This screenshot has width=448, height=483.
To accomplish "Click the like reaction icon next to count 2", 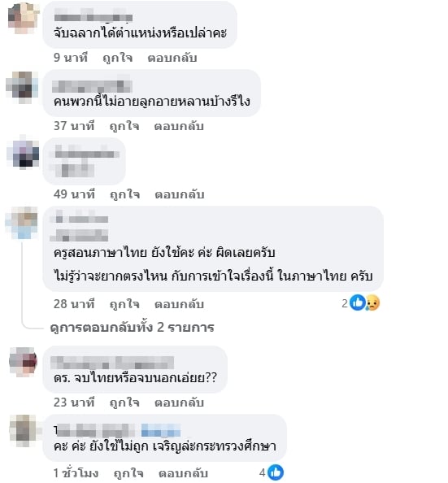I will tap(358, 302).
